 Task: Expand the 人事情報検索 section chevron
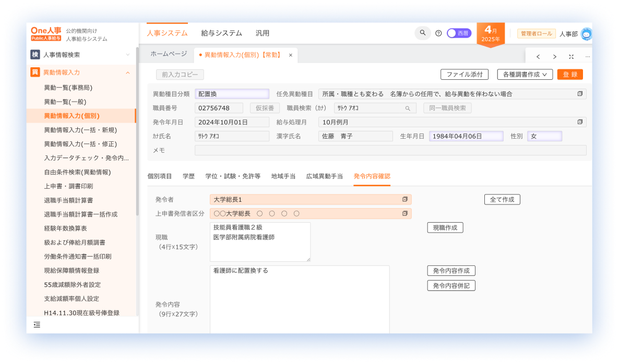point(128,55)
